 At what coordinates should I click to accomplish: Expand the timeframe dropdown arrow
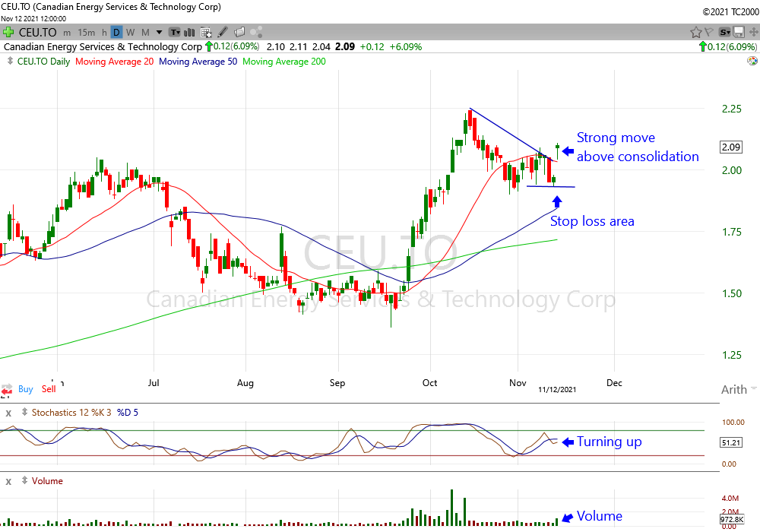pos(159,33)
